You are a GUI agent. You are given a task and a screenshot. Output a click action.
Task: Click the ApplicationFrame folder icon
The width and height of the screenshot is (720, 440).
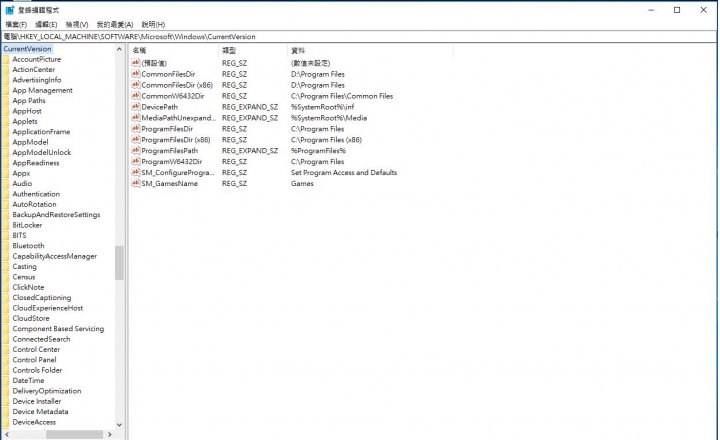6,132
